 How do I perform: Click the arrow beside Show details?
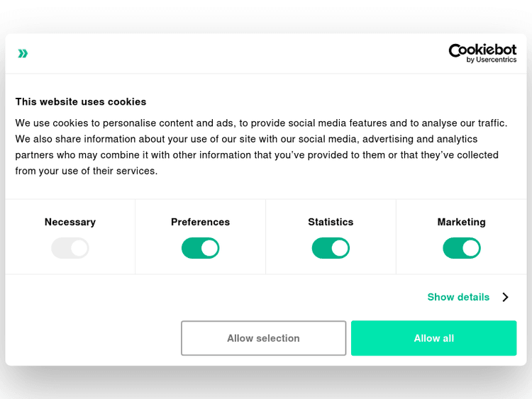click(x=505, y=297)
